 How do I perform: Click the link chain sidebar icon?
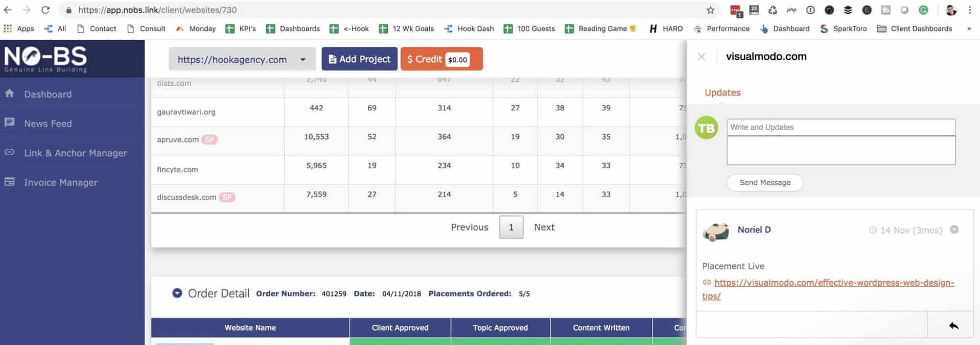click(x=9, y=152)
